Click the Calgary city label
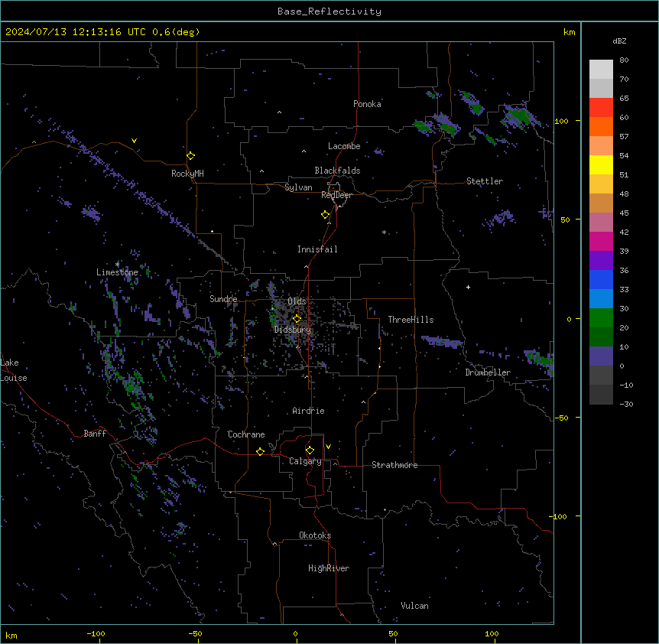 point(305,461)
